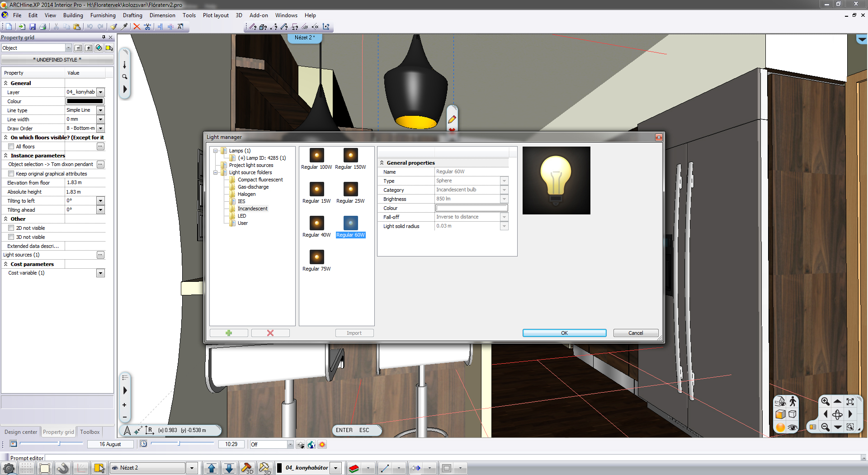The width and height of the screenshot is (868, 475).
Task: Click the Cancel button
Action: pyautogui.click(x=635, y=333)
